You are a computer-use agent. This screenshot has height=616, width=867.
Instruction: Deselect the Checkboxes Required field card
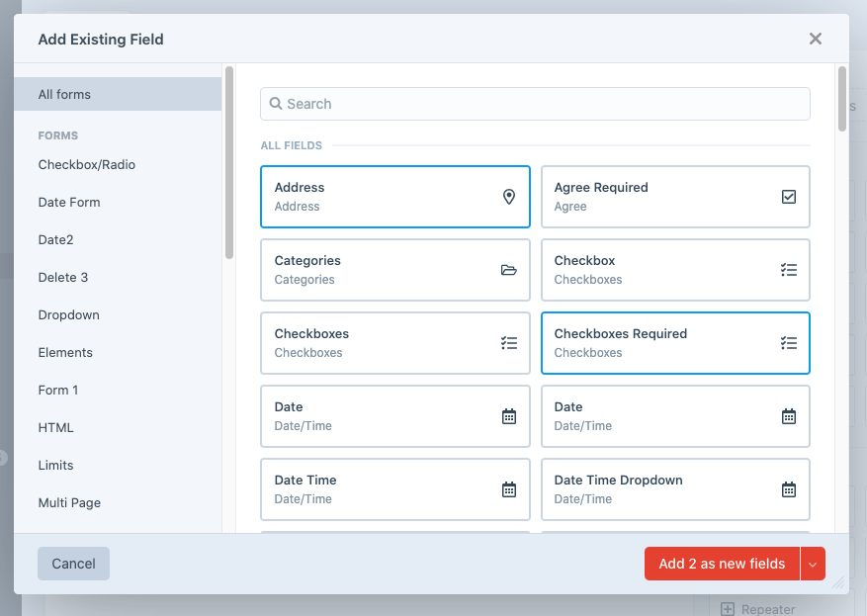[x=675, y=343]
